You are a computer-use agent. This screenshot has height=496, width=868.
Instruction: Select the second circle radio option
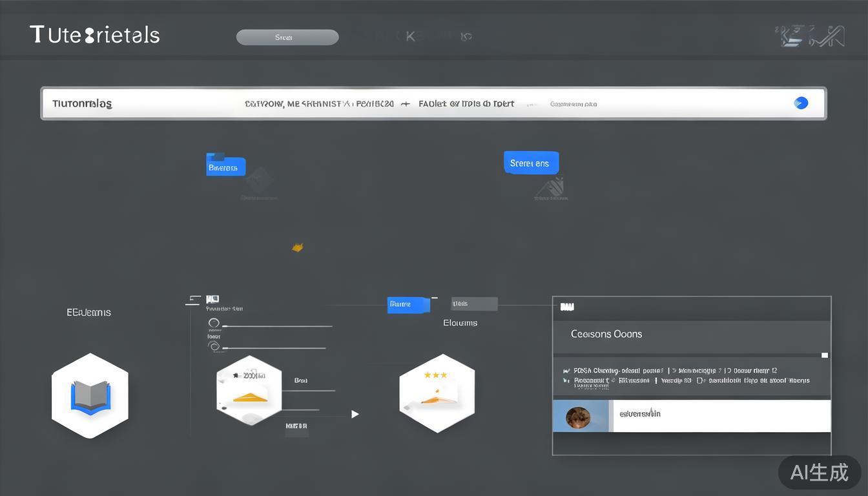pos(214,346)
